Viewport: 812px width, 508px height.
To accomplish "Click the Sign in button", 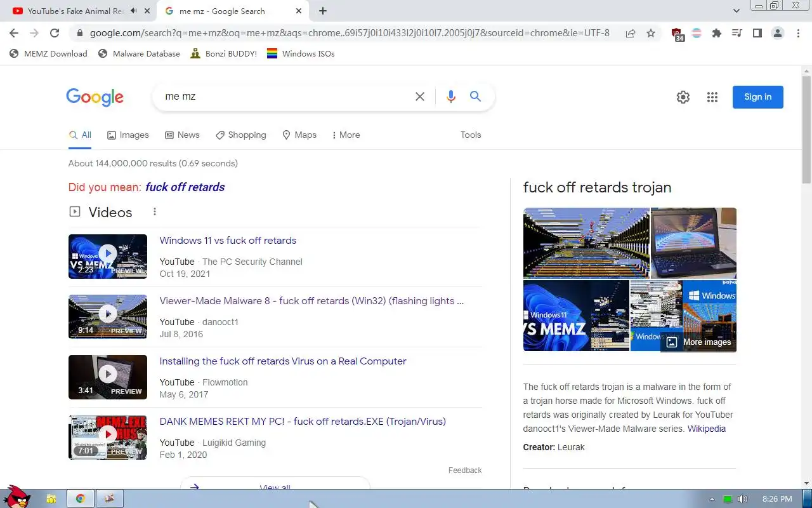I will [758, 97].
